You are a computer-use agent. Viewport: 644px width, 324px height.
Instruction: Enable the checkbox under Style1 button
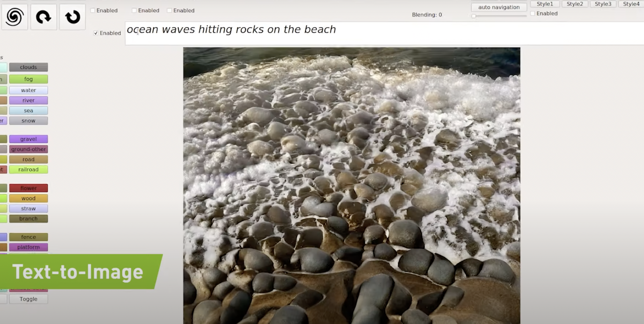533,14
